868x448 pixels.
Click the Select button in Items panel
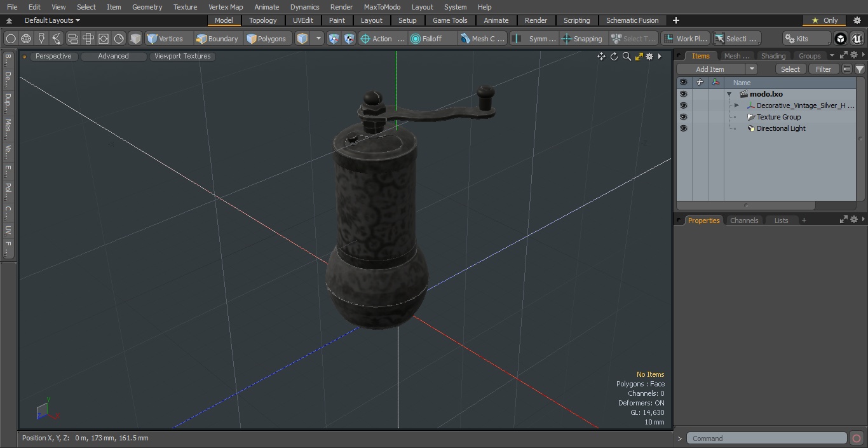pos(790,69)
